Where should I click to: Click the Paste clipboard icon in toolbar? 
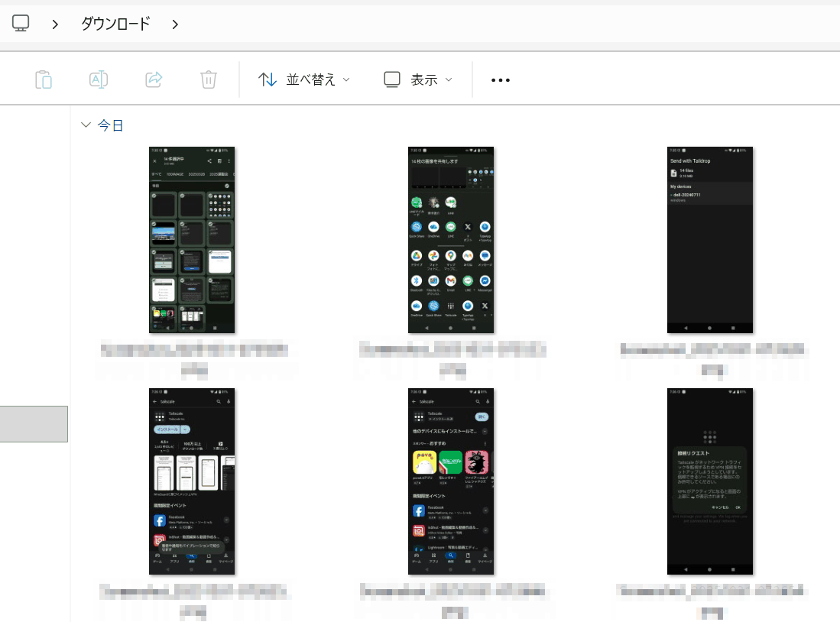tap(44, 79)
